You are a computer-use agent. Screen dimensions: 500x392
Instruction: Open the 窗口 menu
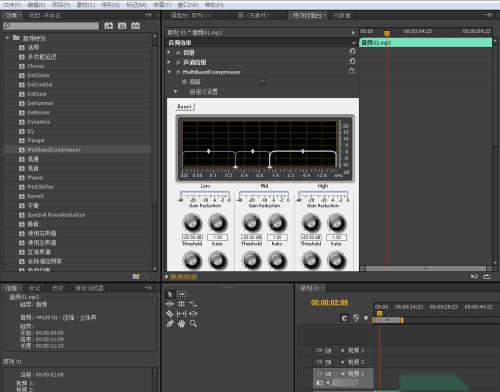coord(187,5)
